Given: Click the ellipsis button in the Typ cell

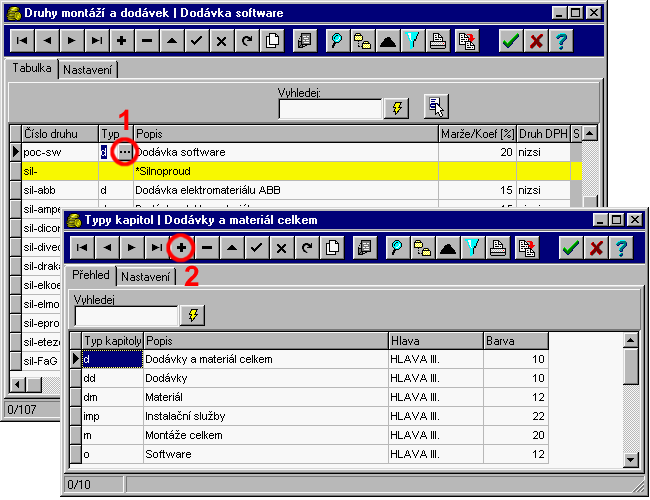Looking at the screenshot, I should click(123, 152).
